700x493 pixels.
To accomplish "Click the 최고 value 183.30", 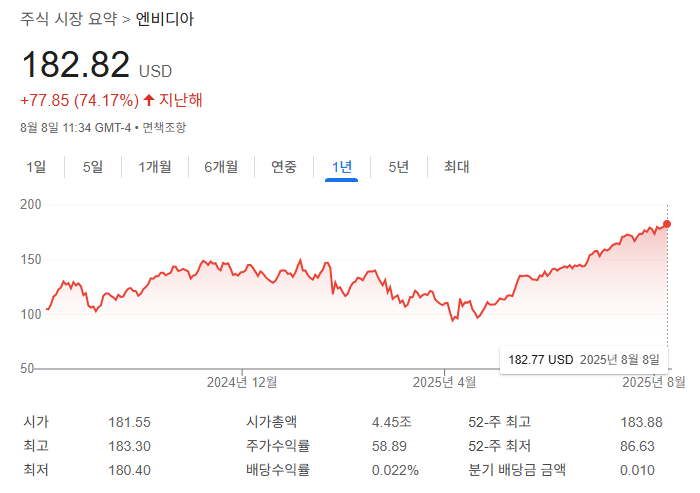I will pos(129,446).
